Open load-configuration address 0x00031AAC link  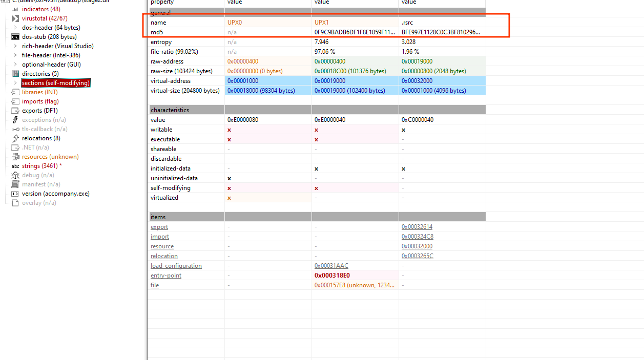331,266
